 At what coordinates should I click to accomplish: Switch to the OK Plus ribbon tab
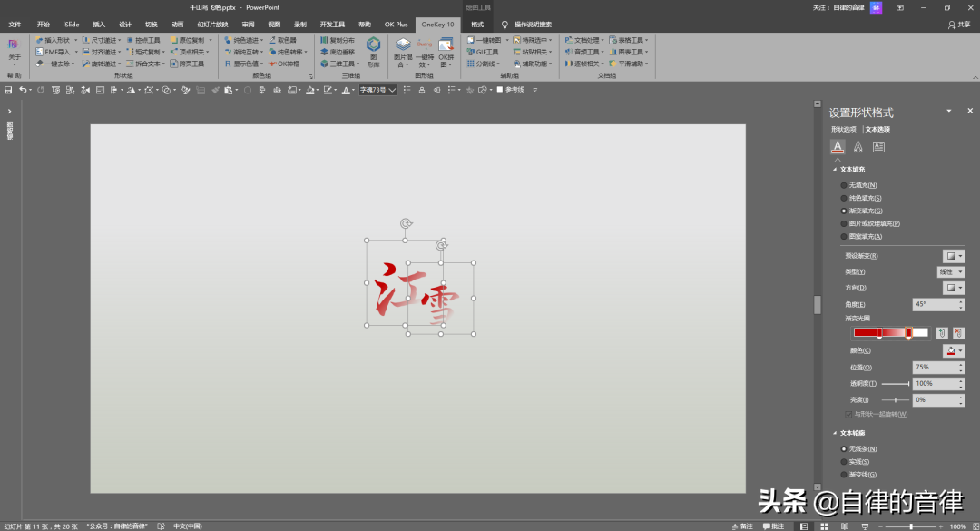click(x=397, y=25)
